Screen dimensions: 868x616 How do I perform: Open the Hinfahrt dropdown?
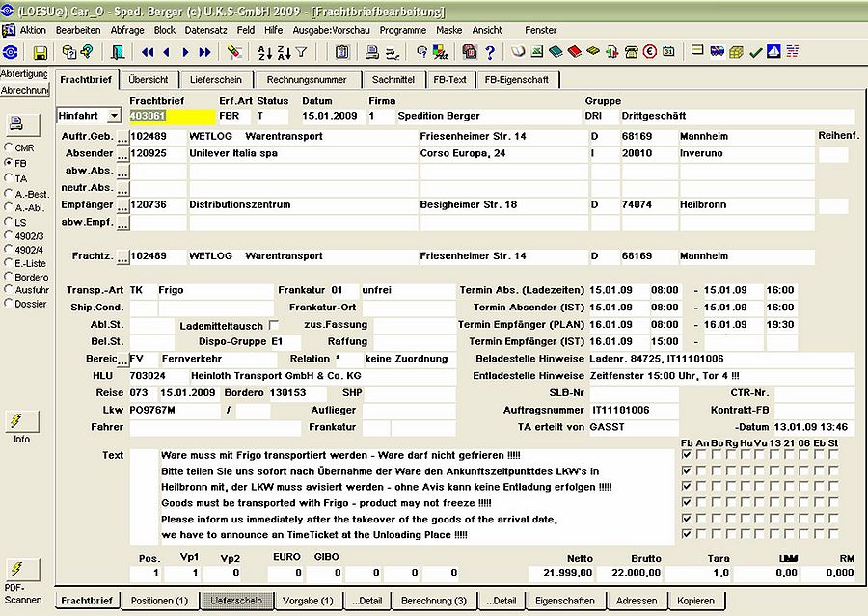tap(114, 116)
